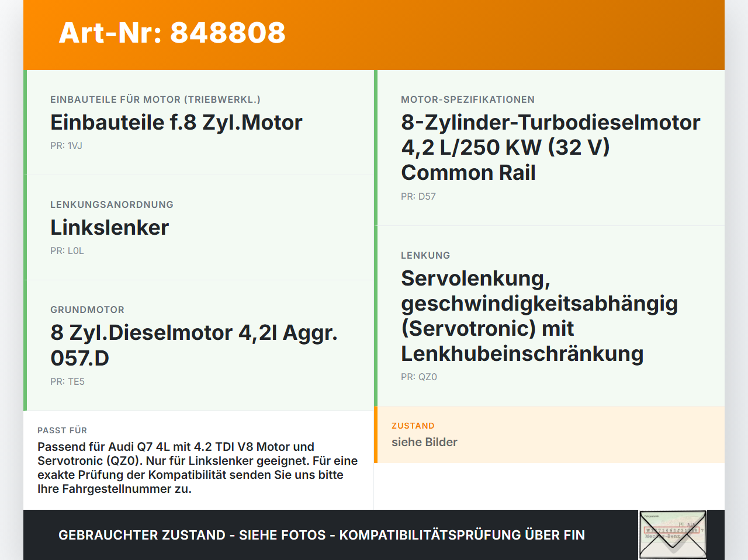Select '8 Zyl.Dieselmotor 4,2l Aggr. 057.D'
This screenshot has height=560, width=748.
194,345
